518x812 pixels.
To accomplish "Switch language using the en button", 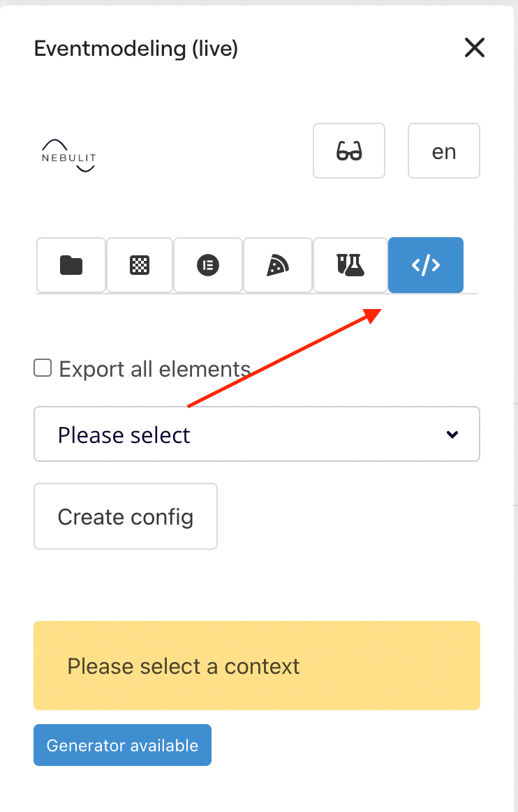I will [443, 151].
